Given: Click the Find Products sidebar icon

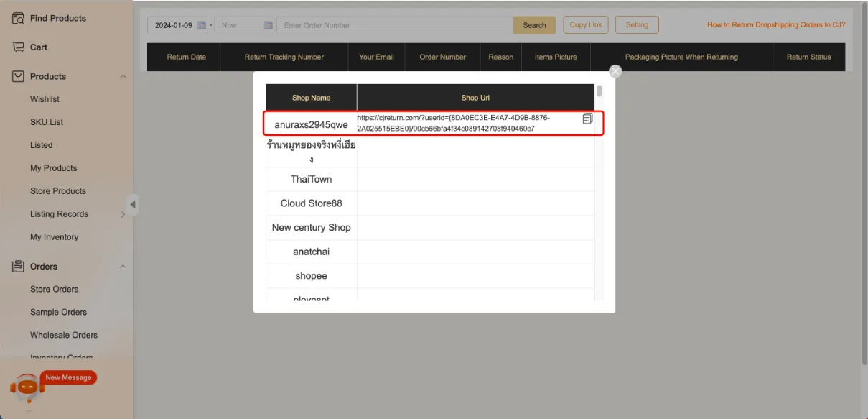Looking at the screenshot, I should tap(19, 18).
